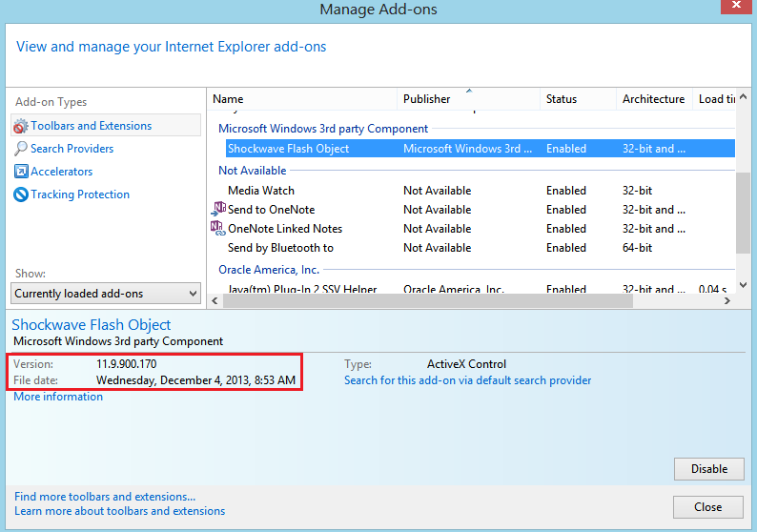Click 64-bit architecture of Send by Bluetooth
The height and width of the screenshot is (532, 757).
(x=637, y=248)
